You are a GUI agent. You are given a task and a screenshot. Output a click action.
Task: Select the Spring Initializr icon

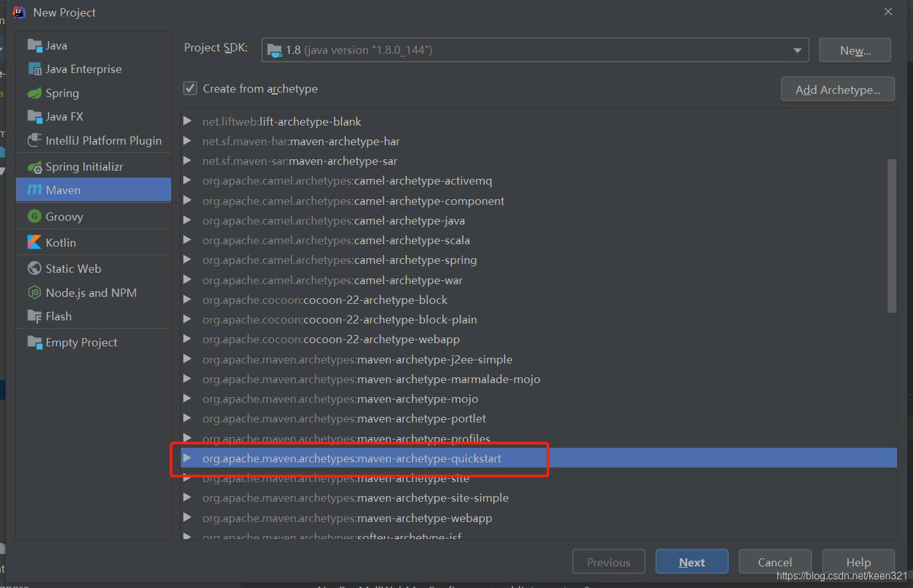pyautogui.click(x=34, y=166)
